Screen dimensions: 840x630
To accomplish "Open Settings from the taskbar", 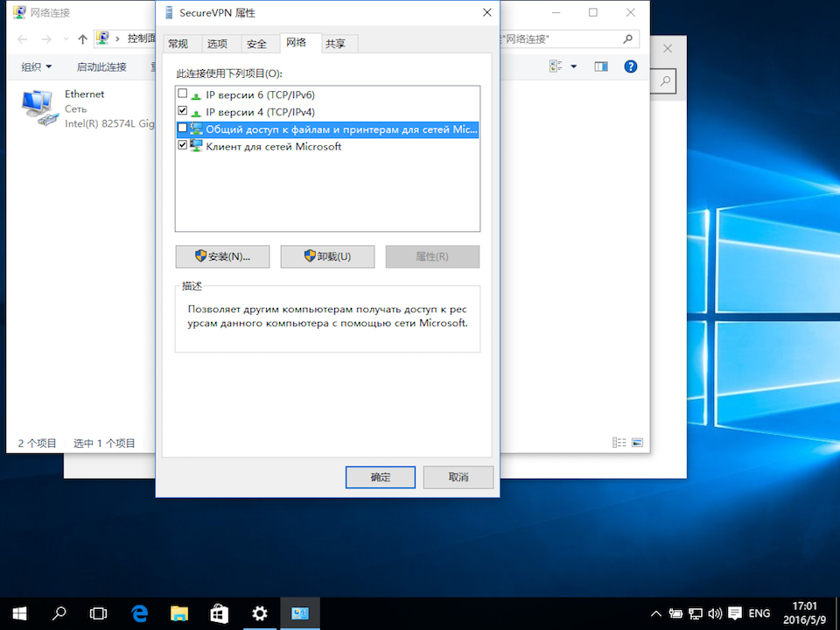I will (260, 613).
